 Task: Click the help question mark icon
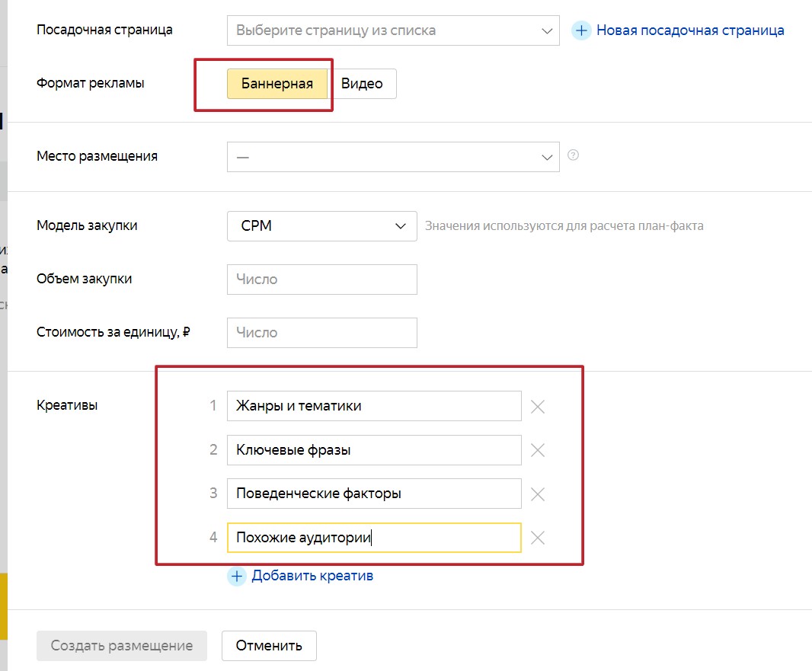coord(574,155)
